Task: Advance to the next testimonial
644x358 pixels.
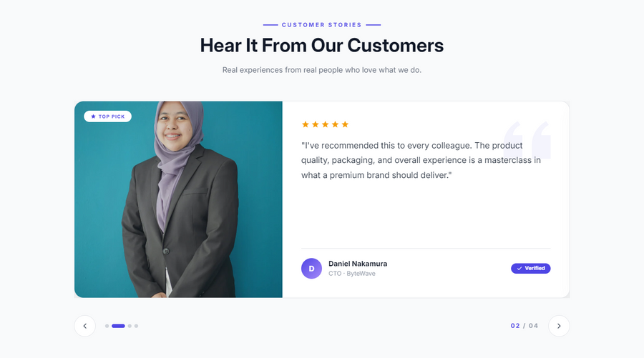Action: (559, 326)
